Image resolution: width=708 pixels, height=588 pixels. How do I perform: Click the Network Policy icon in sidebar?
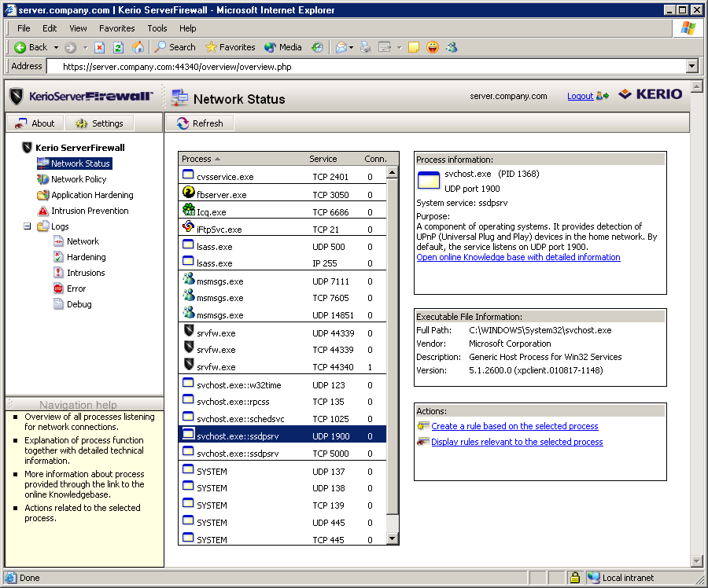42,179
